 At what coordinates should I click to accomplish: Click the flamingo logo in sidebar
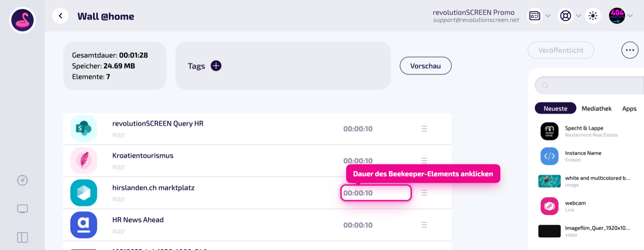point(23,20)
